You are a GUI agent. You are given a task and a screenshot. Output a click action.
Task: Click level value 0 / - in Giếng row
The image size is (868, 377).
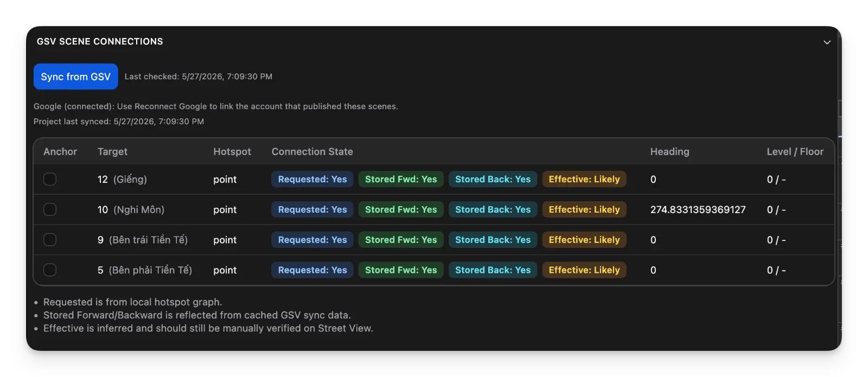776,179
